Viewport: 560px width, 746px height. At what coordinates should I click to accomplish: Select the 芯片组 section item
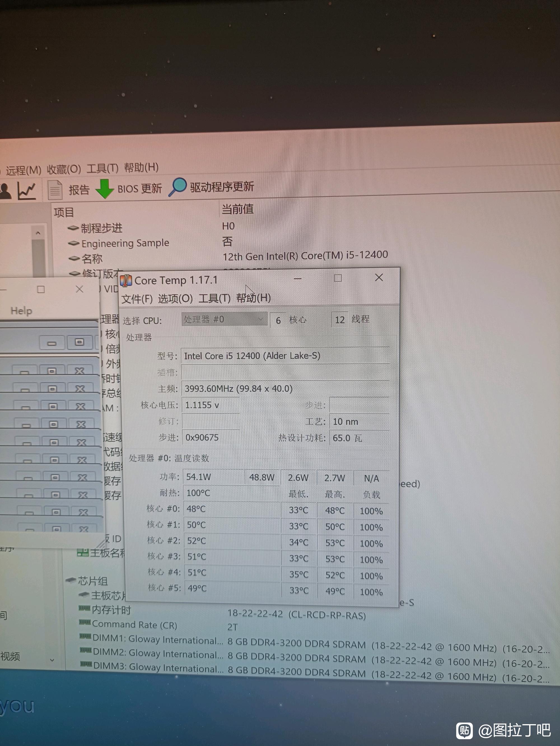coord(93,581)
